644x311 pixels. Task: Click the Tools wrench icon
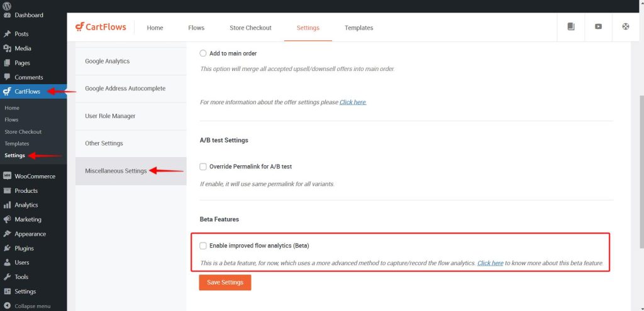point(7,277)
